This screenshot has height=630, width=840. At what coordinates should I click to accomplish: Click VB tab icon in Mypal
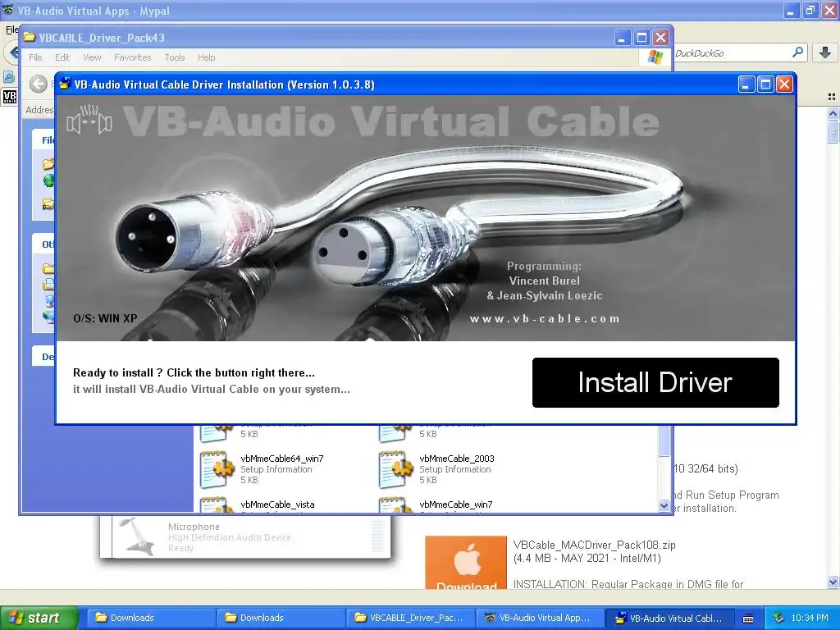[x=10, y=97]
